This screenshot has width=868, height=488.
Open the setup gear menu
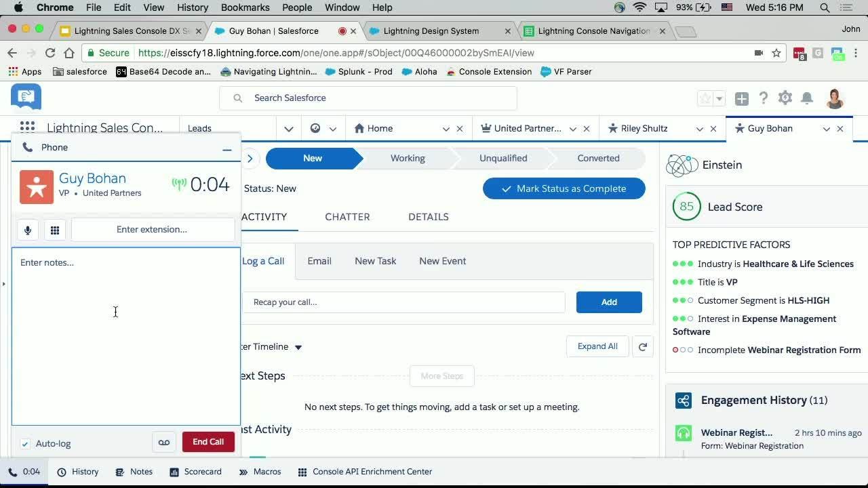[x=785, y=98]
